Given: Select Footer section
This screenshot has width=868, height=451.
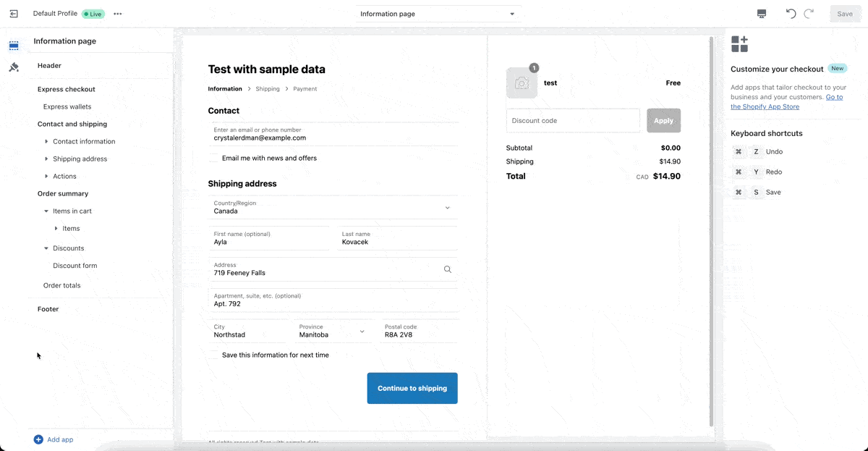Looking at the screenshot, I should [x=48, y=309].
